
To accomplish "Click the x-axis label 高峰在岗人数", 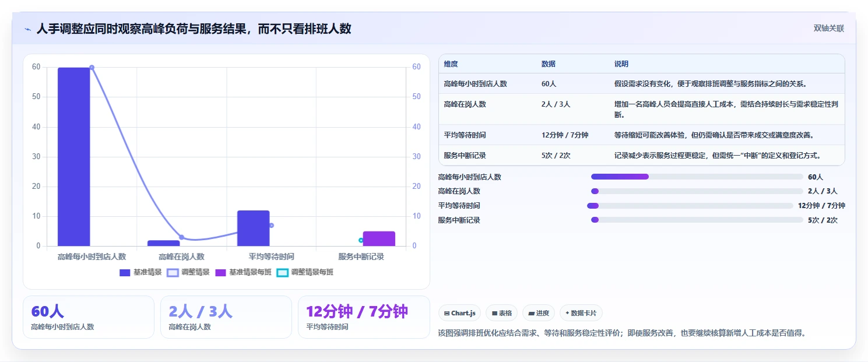I will pos(181,256).
